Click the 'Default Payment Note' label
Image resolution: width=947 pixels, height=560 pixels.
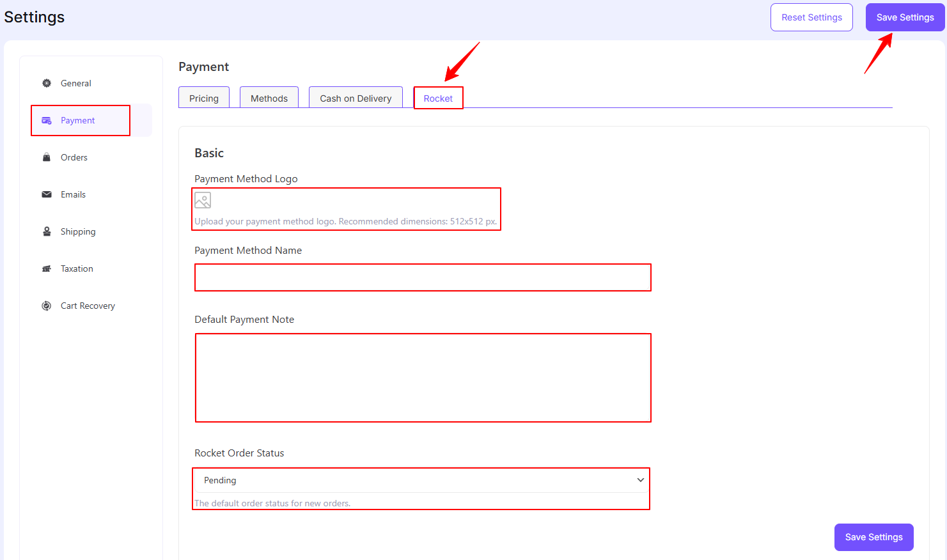pyautogui.click(x=244, y=320)
